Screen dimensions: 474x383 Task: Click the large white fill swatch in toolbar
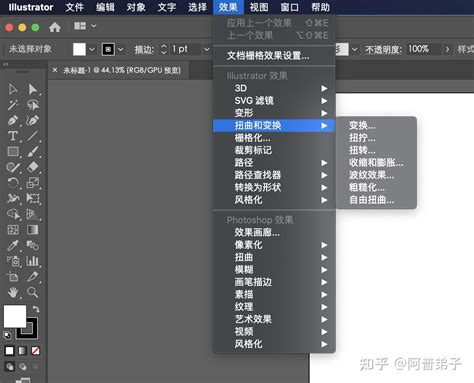(15, 316)
